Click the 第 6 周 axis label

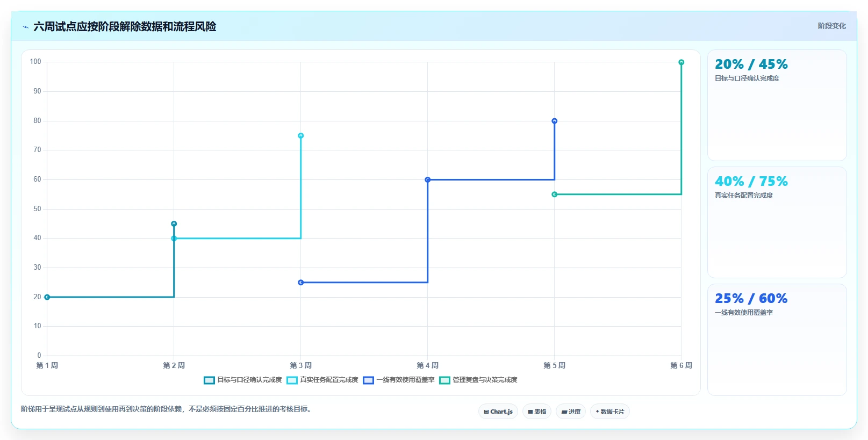click(681, 365)
